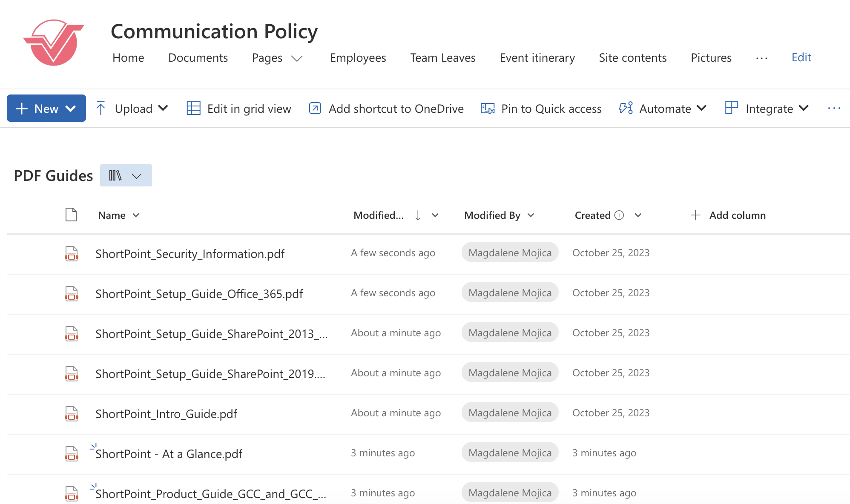Select the Edit in grid view icon
The width and height of the screenshot is (850, 504).
(x=193, y=109)
